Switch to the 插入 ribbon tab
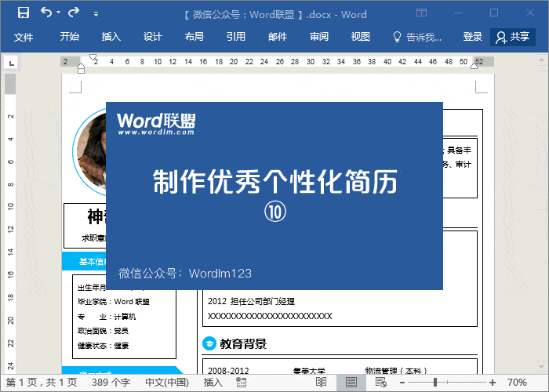Viewport: 549px width, 392px height. [x=111, y=37]
